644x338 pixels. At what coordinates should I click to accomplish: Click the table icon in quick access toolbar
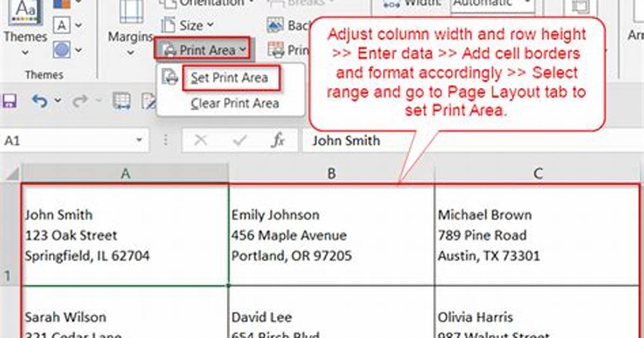122,101
